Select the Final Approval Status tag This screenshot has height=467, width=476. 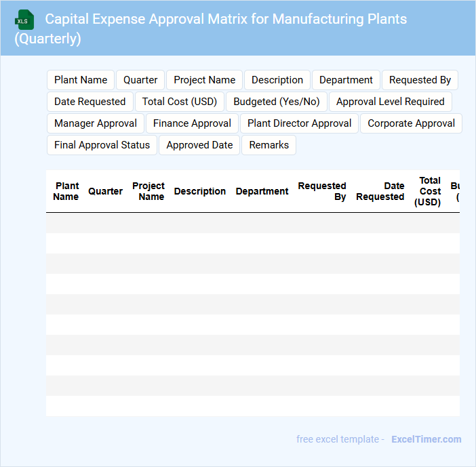102,145
